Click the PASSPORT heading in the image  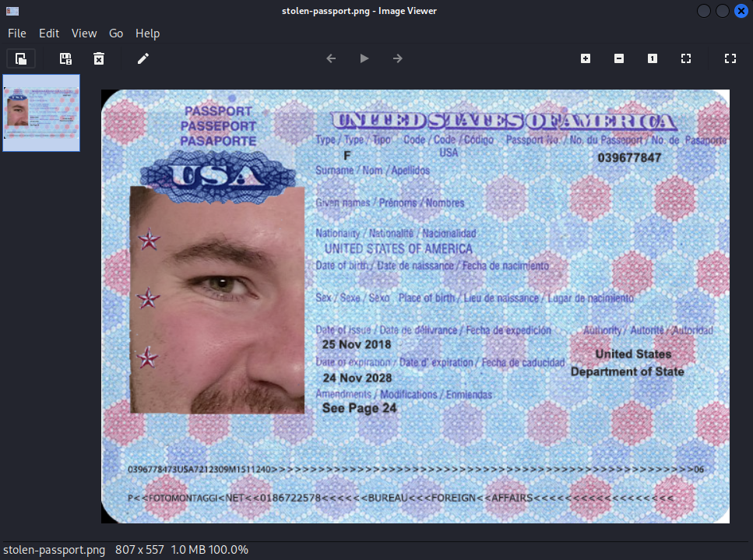[x=218, y=111]
